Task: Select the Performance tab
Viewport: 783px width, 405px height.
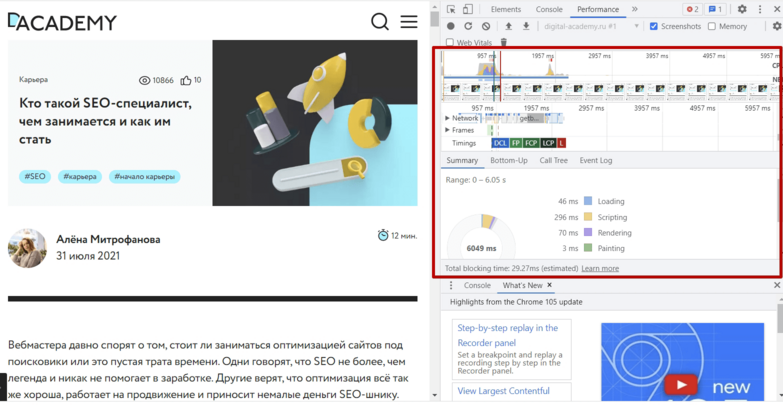Action: point(598,9)
